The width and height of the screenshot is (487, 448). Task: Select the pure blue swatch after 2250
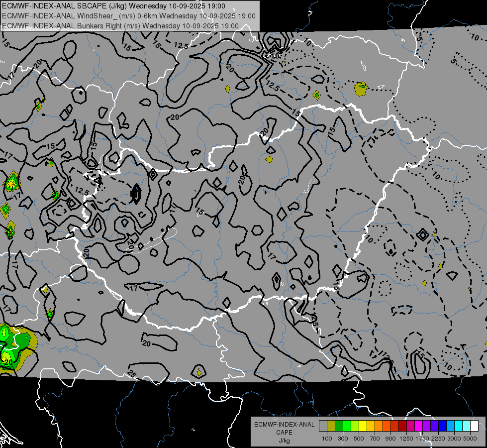[x=442, y=426]
